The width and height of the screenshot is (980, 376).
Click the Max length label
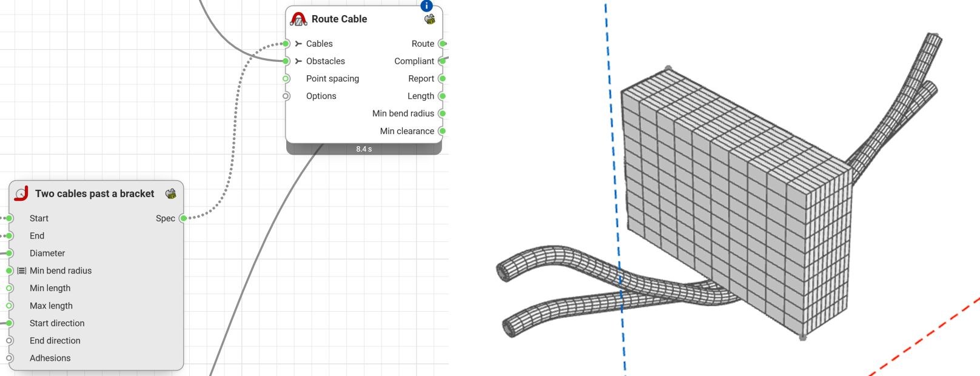(51, 306)
